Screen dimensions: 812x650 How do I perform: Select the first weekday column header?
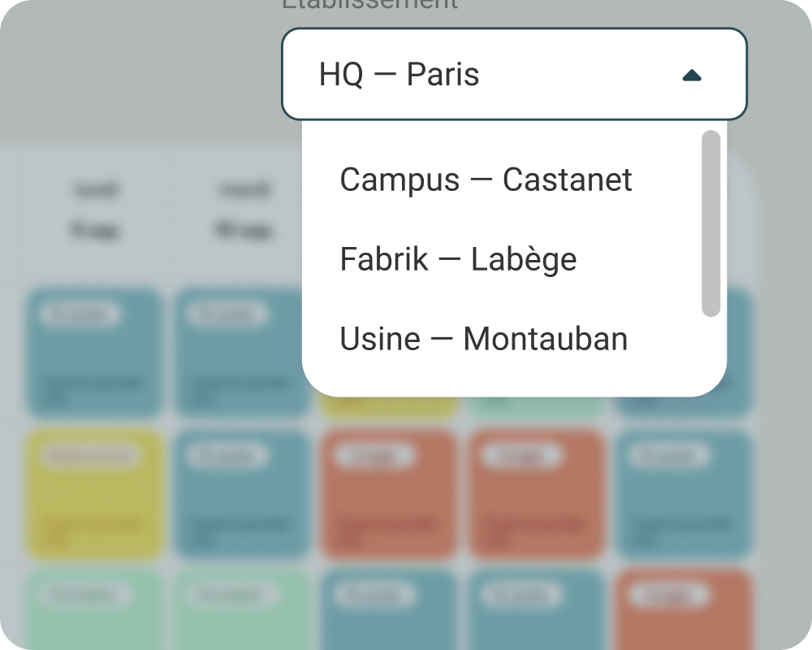[x=97, y=211]
